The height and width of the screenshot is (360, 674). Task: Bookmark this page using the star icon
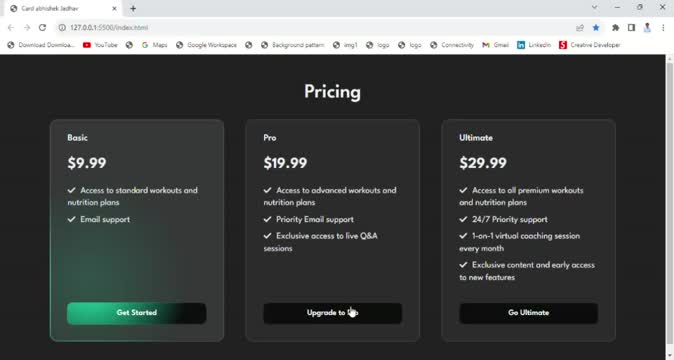click(x=596, y=27)
